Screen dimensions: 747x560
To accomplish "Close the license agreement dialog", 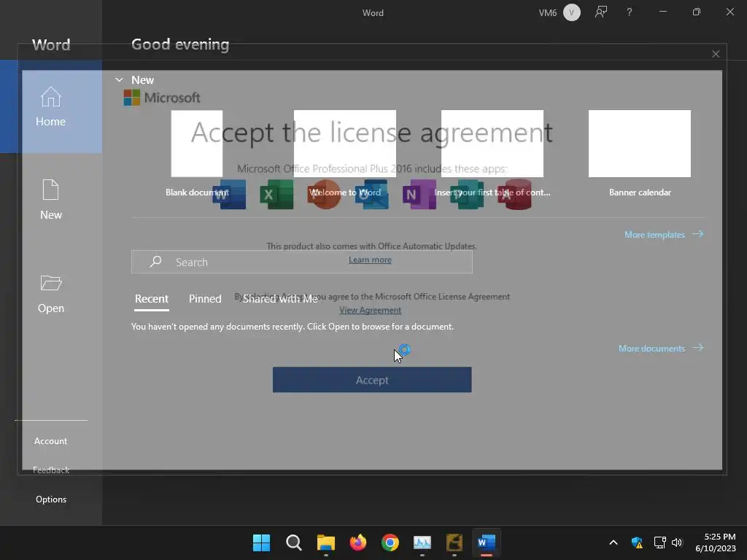I will tap(716, 54).
